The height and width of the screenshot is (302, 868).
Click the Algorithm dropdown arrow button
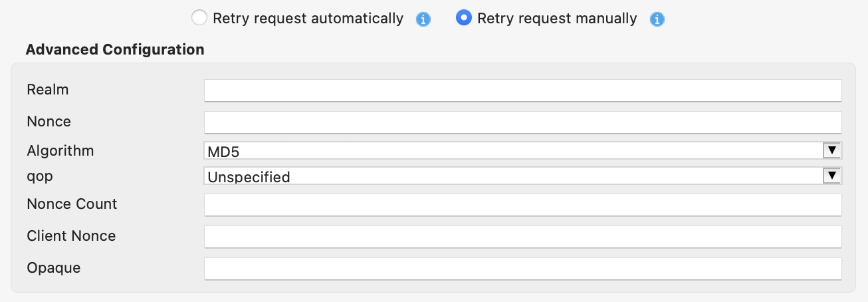832,150
